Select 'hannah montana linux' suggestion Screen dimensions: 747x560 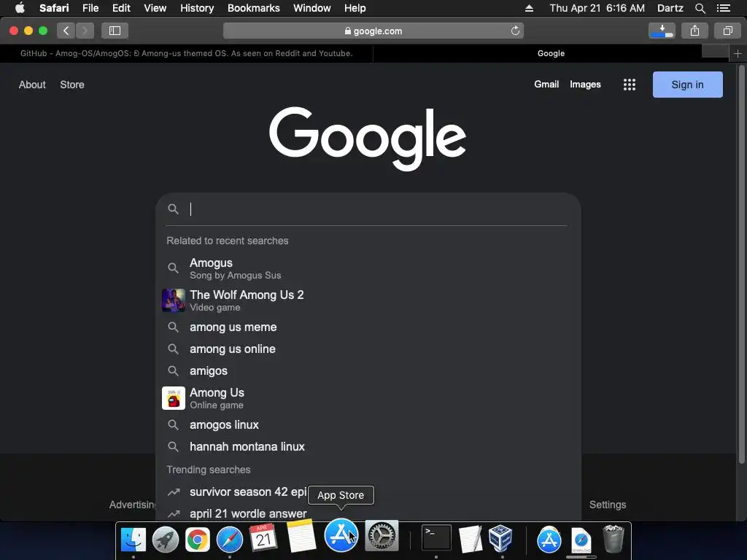click(x=368, y=447)
